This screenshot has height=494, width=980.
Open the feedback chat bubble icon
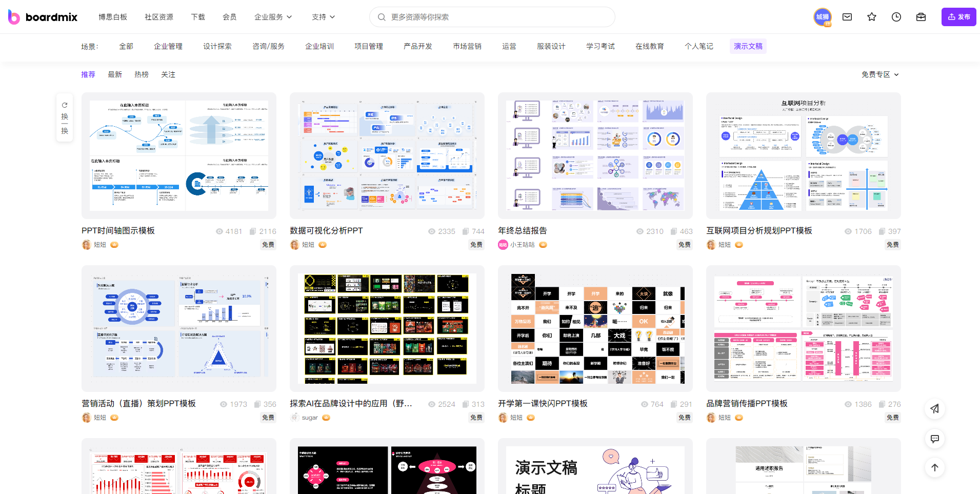[x=935, y=439]
